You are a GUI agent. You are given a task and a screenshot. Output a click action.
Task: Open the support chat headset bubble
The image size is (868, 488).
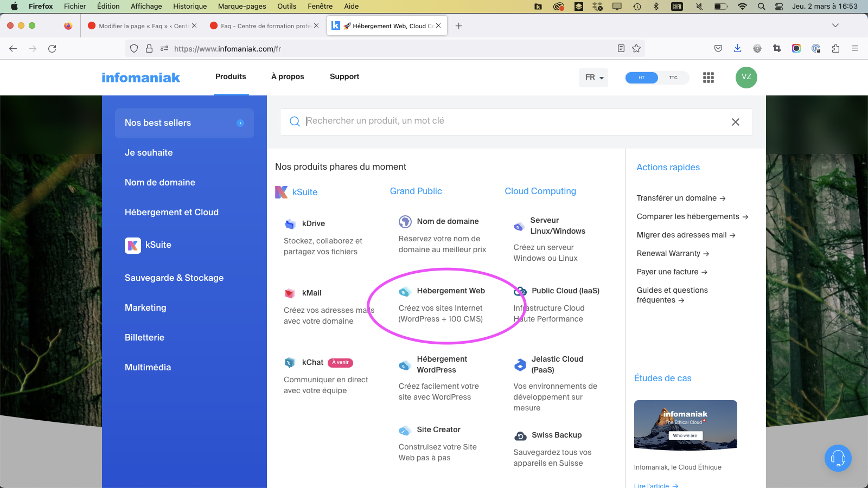838,458
